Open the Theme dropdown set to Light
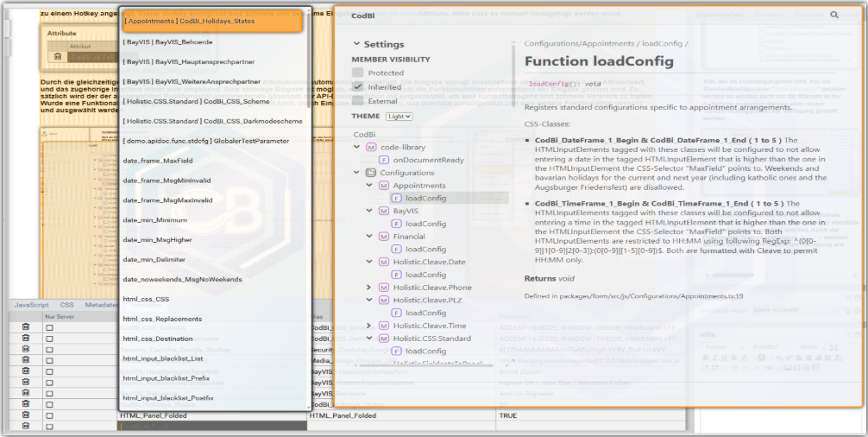 pyautogui.click(x=399, y=116)
